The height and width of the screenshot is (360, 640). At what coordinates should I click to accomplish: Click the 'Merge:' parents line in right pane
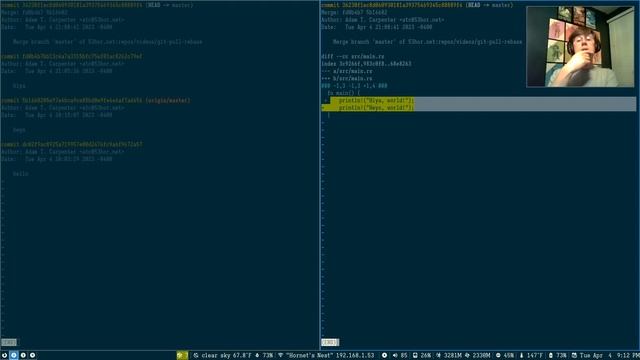coord(354,12)
